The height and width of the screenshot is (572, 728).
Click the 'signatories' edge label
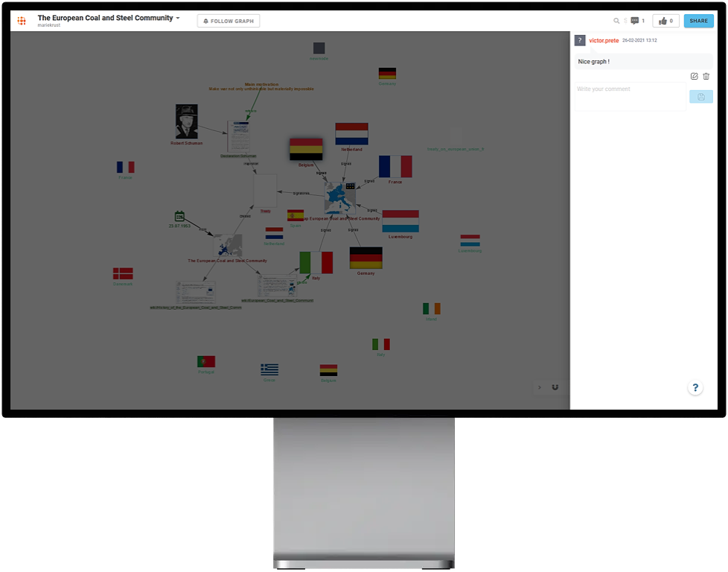[x=301, y=194]
